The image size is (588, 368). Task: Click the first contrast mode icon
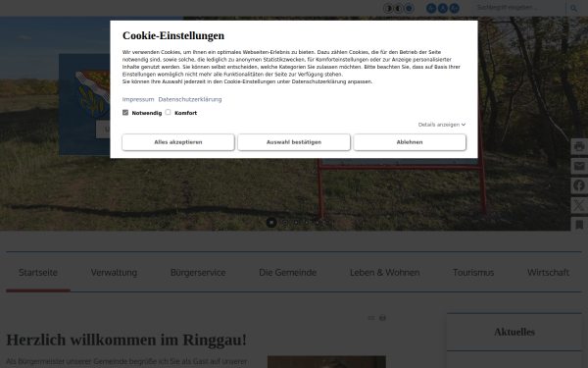click(x=388, y=8)
